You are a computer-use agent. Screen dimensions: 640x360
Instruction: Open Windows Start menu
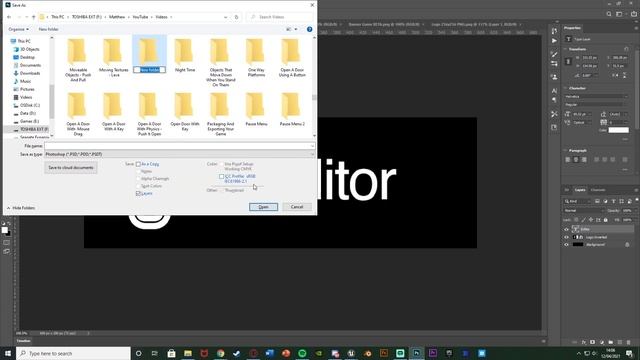8,353
